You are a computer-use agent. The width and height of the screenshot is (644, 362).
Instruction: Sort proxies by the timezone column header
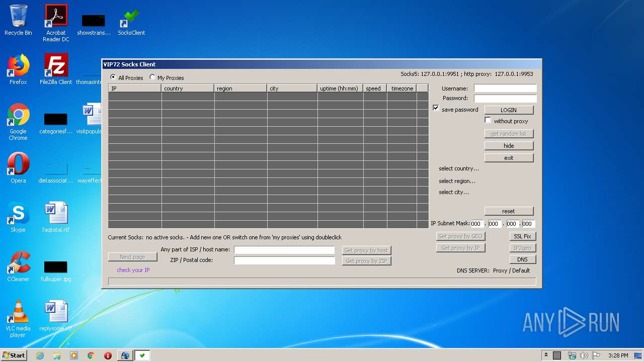coord(401,88)
